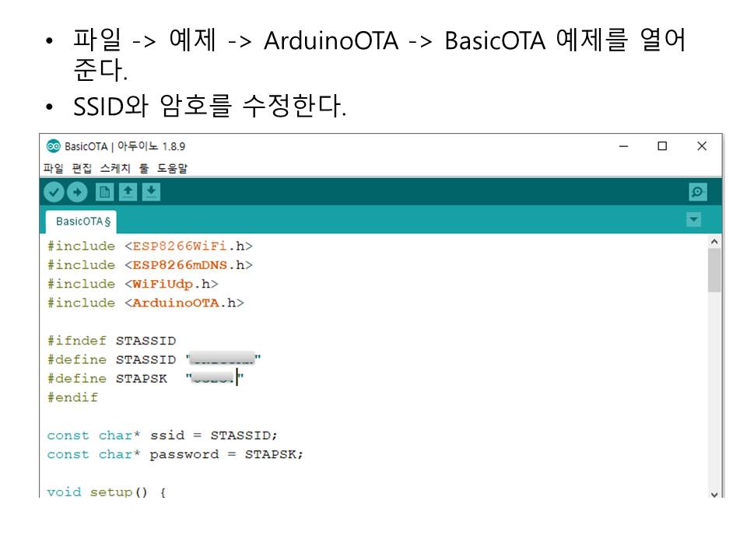Click the 'void setup() {' line
747x560 pixels.
point(107,492)
